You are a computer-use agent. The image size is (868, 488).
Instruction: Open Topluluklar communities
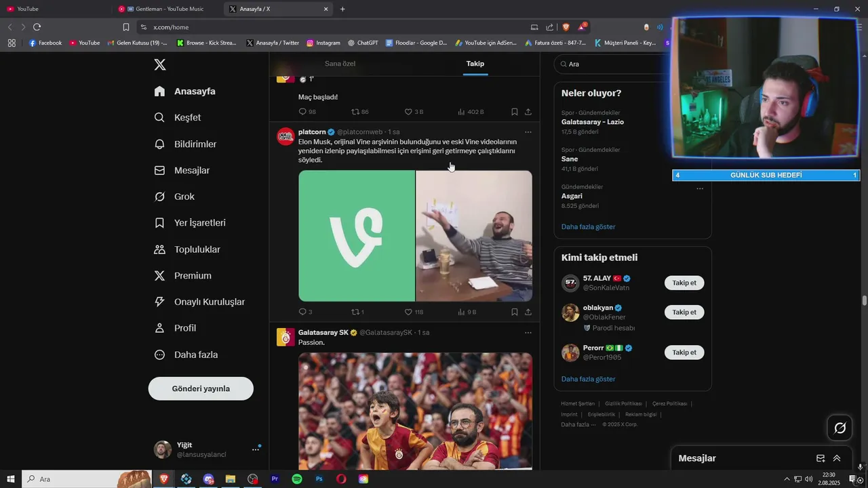(187, 249)
